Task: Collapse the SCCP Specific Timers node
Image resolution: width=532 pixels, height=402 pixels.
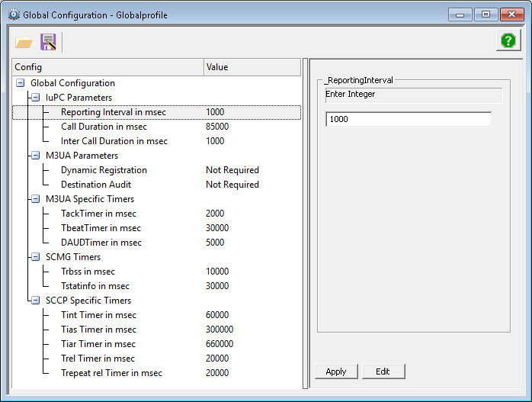Action: coord(35,301)
